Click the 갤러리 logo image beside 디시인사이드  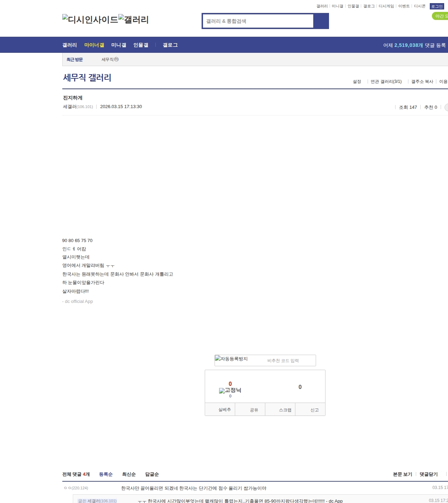tap(133, 20)
